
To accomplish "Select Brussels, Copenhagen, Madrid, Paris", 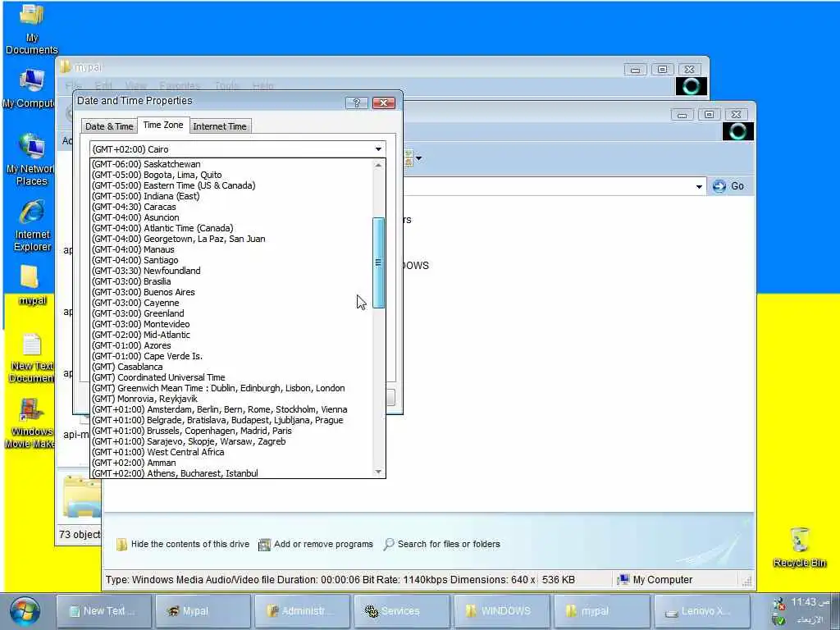I will [231, 431].
